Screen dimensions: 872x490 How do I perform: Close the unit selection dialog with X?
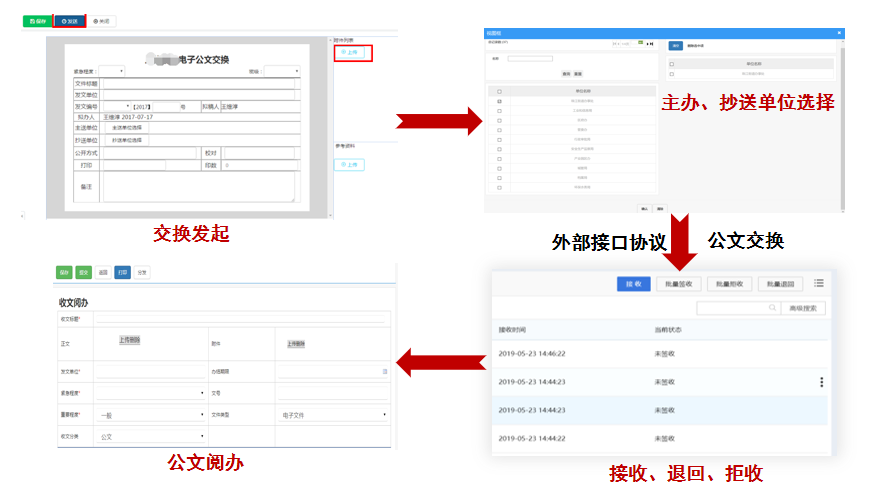coord(838,33)
